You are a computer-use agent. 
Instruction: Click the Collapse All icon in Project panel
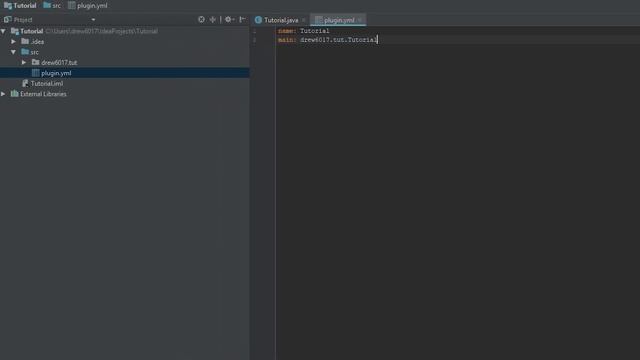tap(213, 19)
